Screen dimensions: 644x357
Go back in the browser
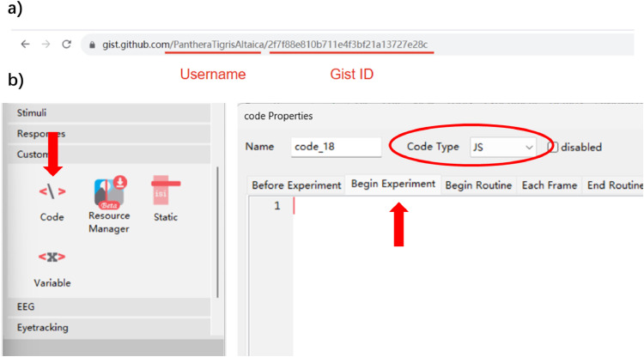coord(26,45)
